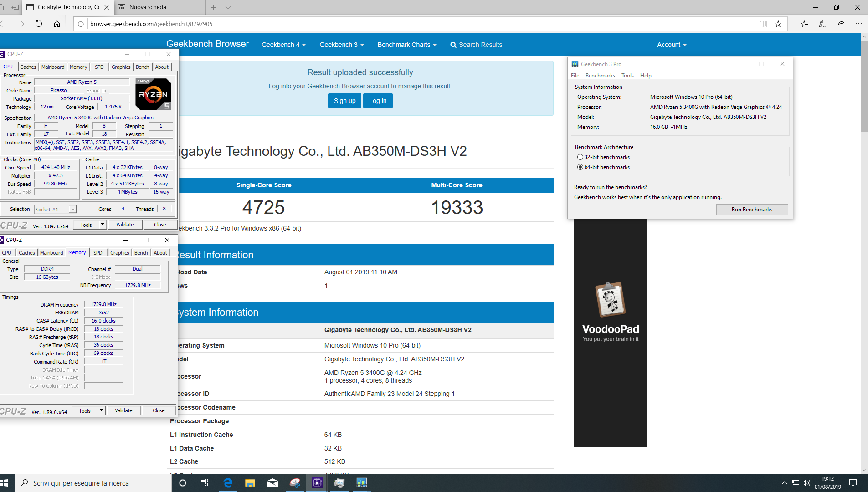This screenshot has height=492, width=868.
Task: Click the share page icon in Edge
Action: click(840, 24)
